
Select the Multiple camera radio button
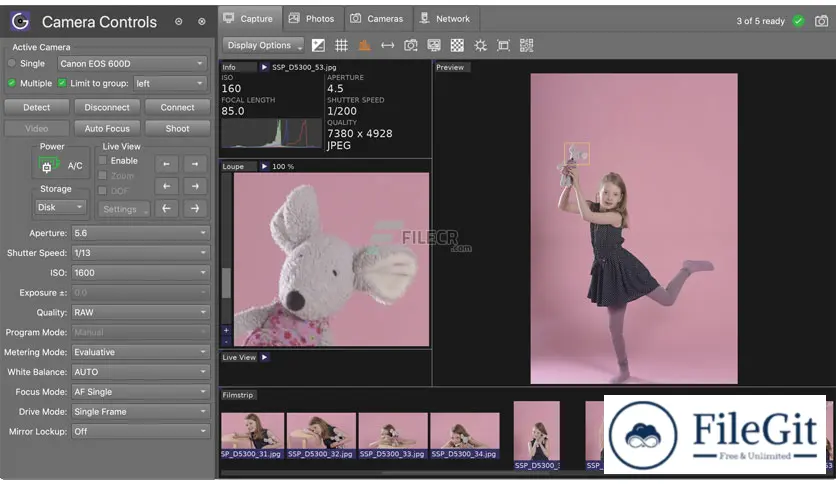[x=12, y=83]
